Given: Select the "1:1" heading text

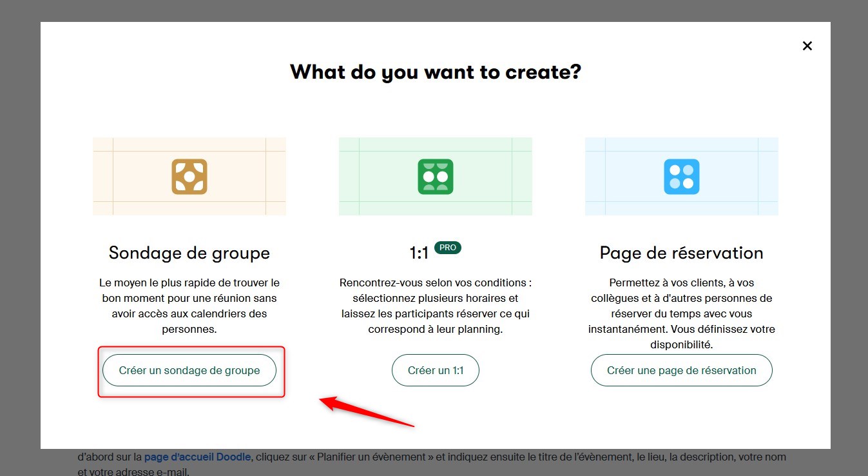Looking at the screenshot, I should point(419,253).
